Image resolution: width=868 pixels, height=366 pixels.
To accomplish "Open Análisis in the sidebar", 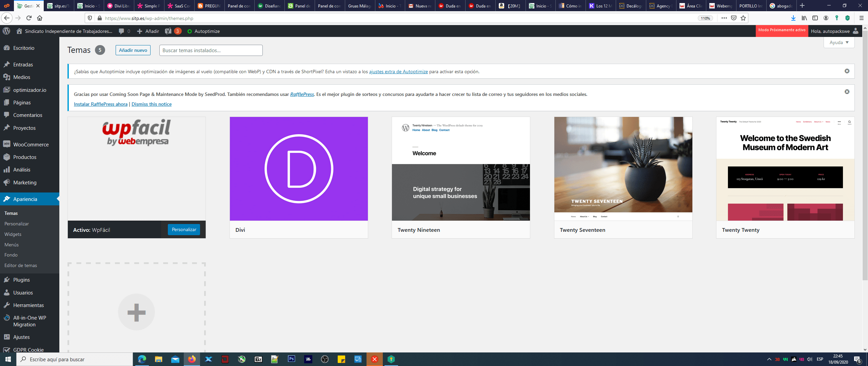I will click(29, 169).
